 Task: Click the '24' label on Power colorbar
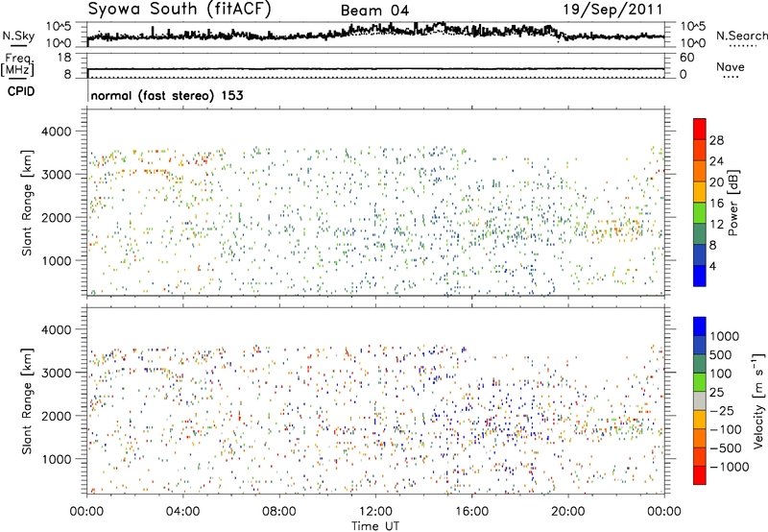coord(716,161)
